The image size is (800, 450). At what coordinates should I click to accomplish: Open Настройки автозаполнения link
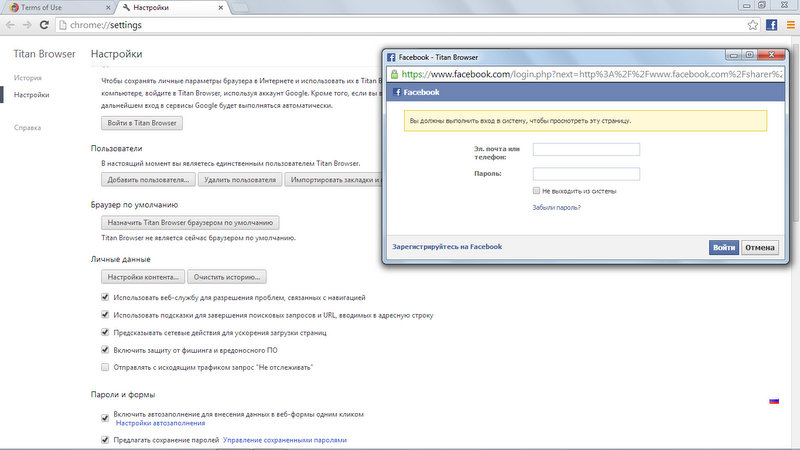pos(160,423)
